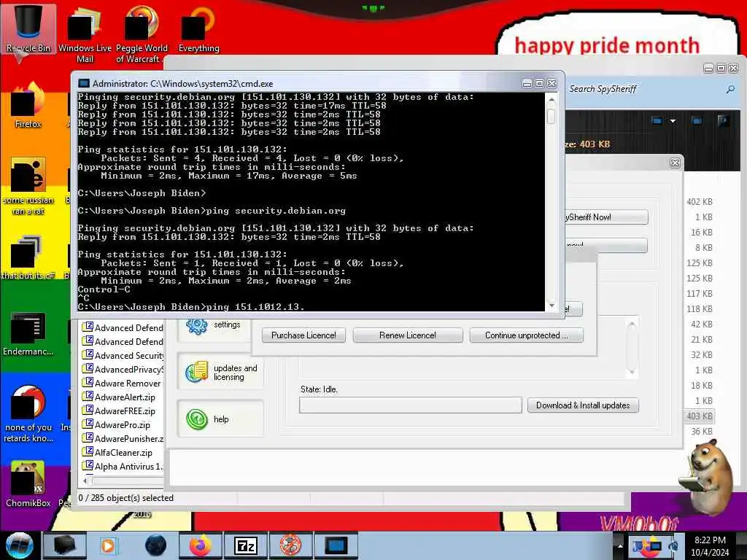Screen dimensions: 747x560
Task: Switch to the media player taskbar button
Action: [x=108, y=545]
